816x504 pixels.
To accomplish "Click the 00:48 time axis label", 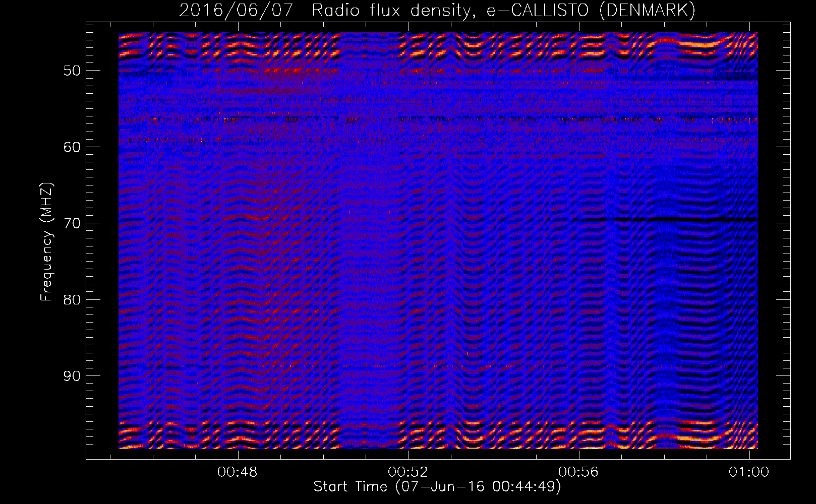I will click(x=238, y=472).
